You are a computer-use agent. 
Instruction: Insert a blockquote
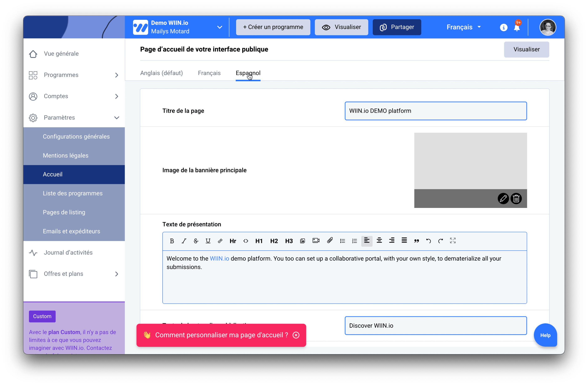(417, 241)
